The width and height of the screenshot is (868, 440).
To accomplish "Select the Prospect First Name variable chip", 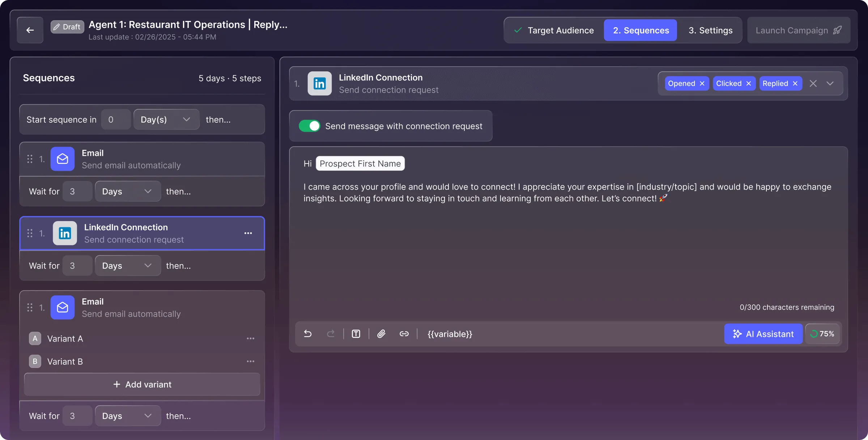I will pos(360,163).
